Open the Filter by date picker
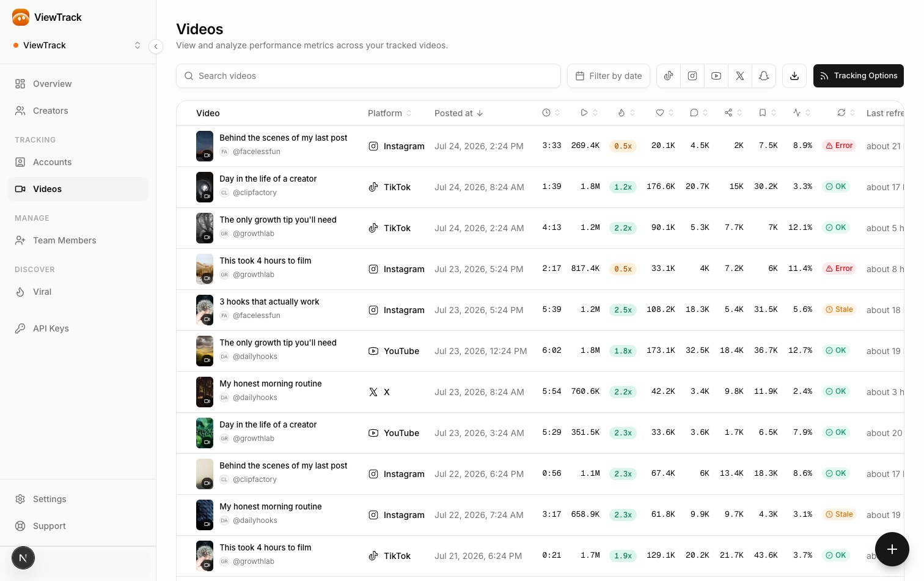The image size is (924, 581). (x=609, y=76)
